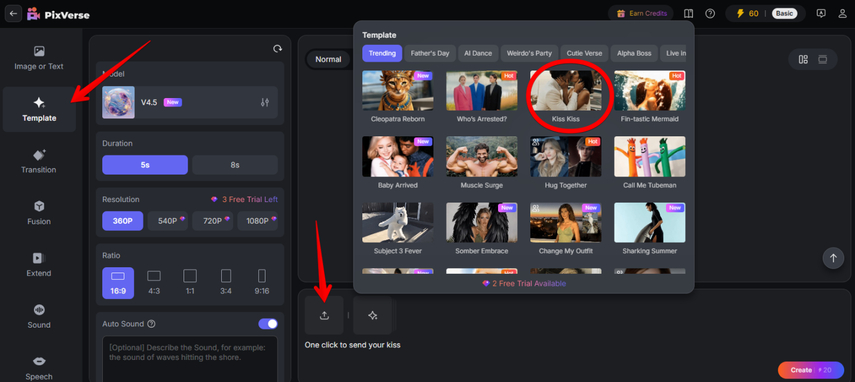855x382 pixels.
Task: Toggle the Auto Sound switch
Action: pos(268,324)
